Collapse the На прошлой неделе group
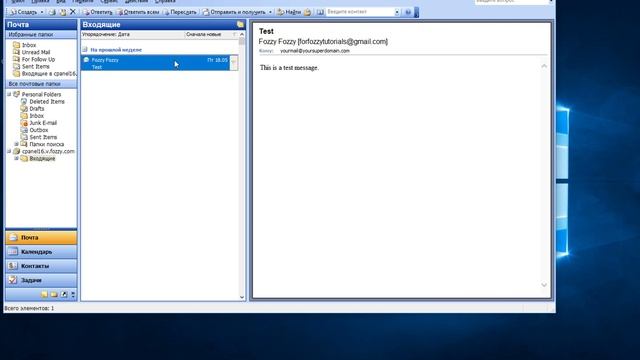 point(85,49)
